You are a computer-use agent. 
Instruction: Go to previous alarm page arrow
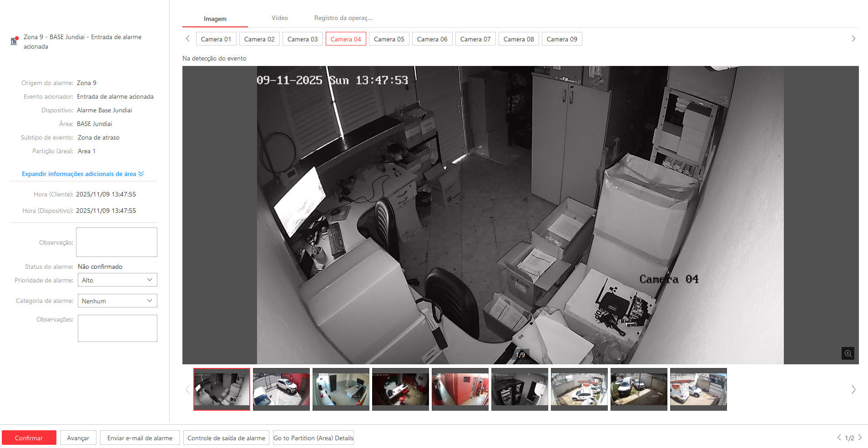(x=839, y=438)
